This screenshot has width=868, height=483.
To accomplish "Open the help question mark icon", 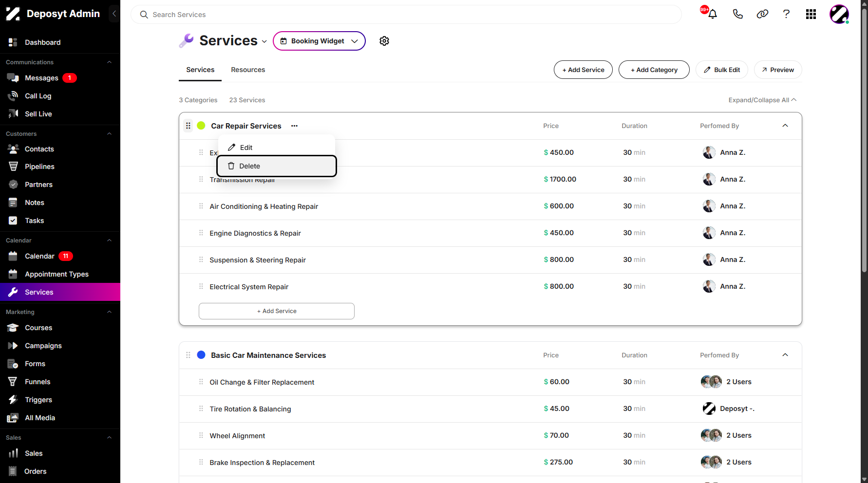I will [x=786, y=14].
